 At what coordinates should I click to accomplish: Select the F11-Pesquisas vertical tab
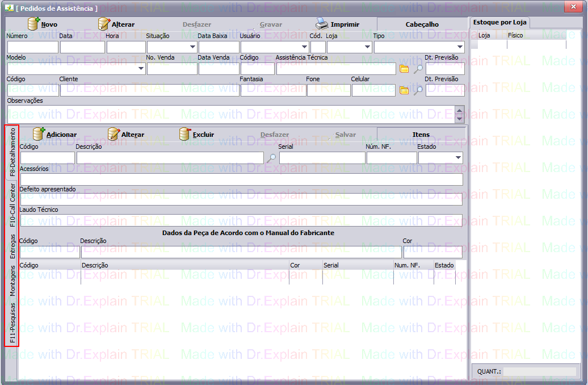pyautogui.click(x=12, y=323)
